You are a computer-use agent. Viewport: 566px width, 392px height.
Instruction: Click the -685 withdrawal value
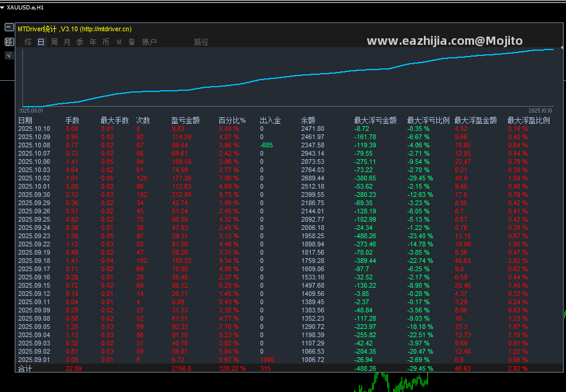pos(266,145)
